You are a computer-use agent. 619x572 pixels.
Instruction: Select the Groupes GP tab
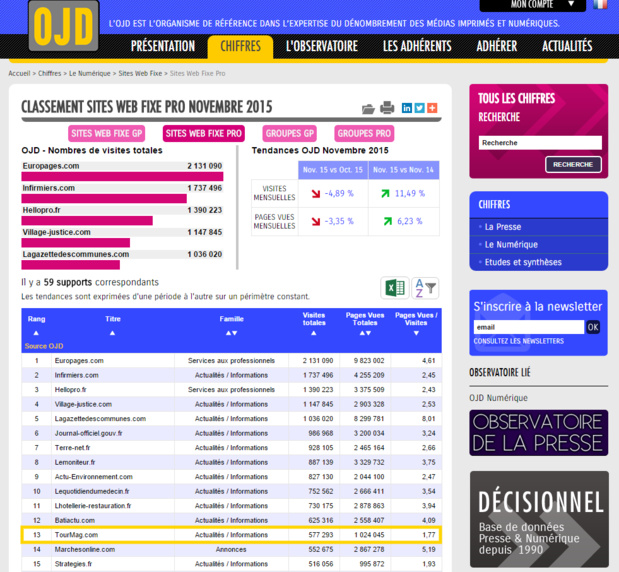coord(290,133)
